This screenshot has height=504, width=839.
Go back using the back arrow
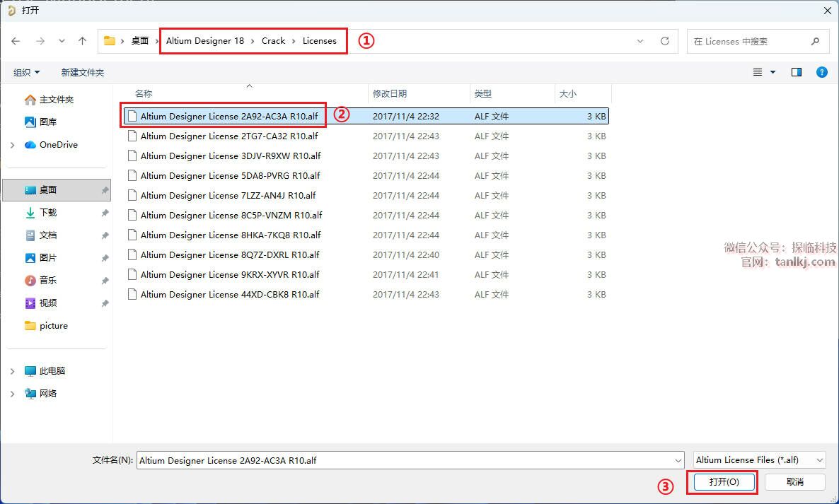pyautogui.click(x=16, y=41)
